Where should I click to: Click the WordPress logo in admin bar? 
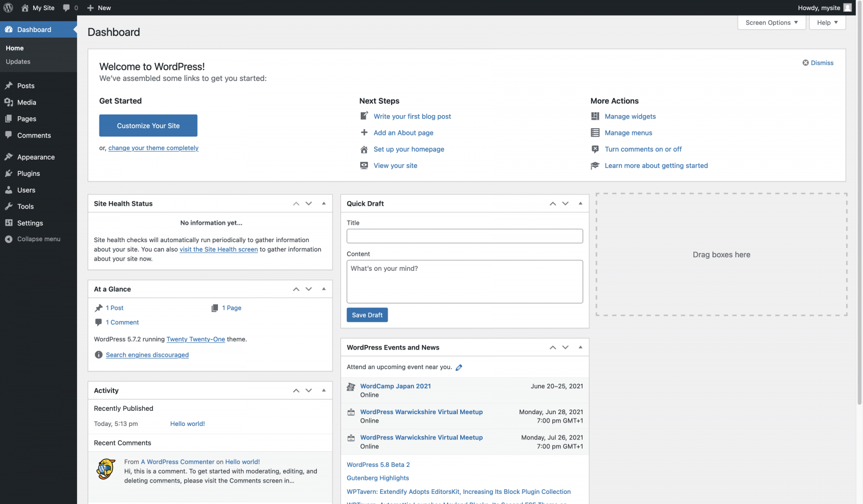tap(8, 8)
